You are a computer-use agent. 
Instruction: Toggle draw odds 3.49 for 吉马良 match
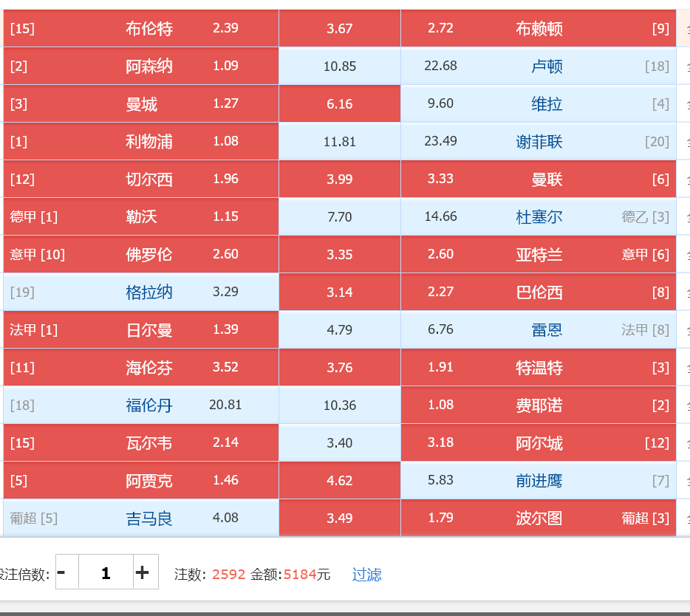point(340,518)
